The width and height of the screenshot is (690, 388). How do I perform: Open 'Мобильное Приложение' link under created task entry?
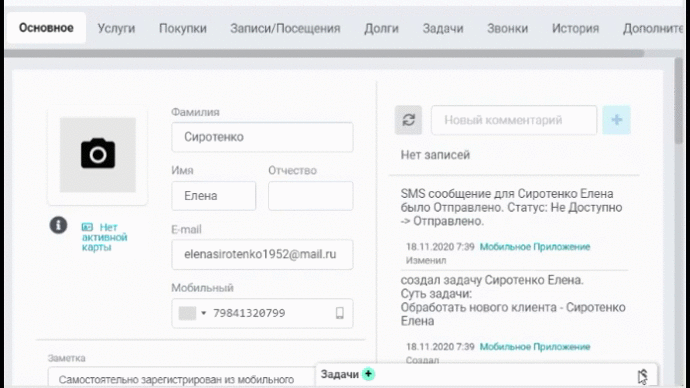[535, 347]
